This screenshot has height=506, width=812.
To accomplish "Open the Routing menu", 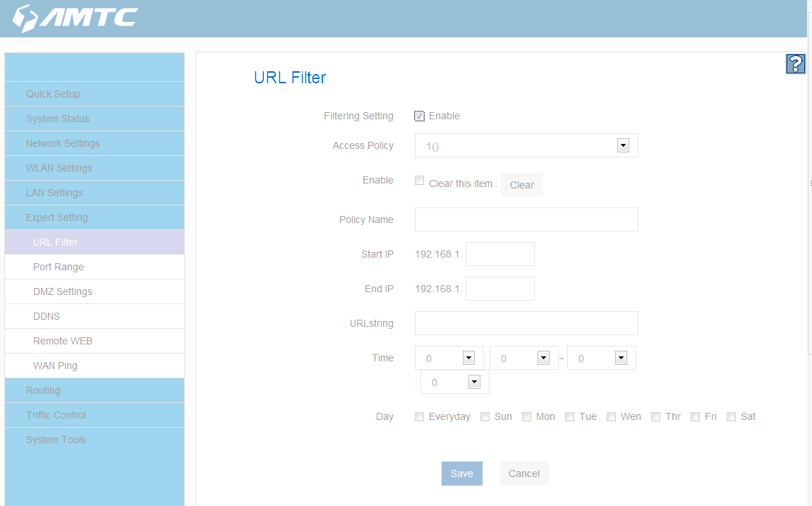I will (95, 390).
